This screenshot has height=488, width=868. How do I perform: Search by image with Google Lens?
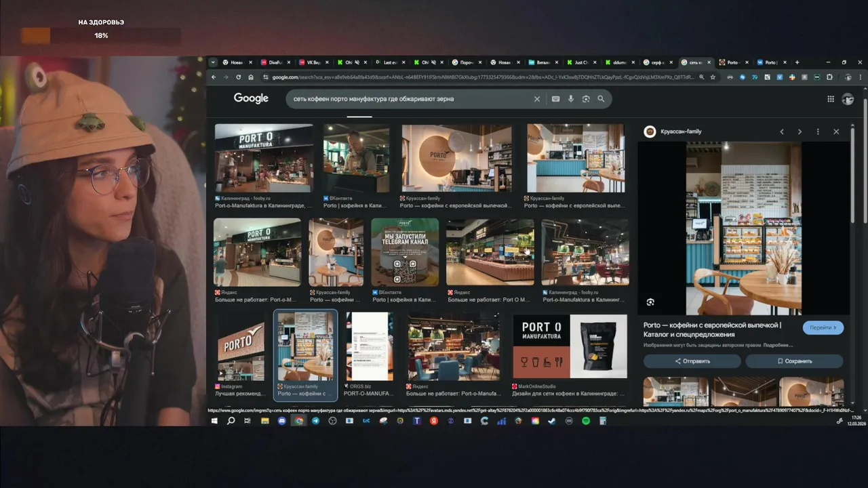[586, 99]
